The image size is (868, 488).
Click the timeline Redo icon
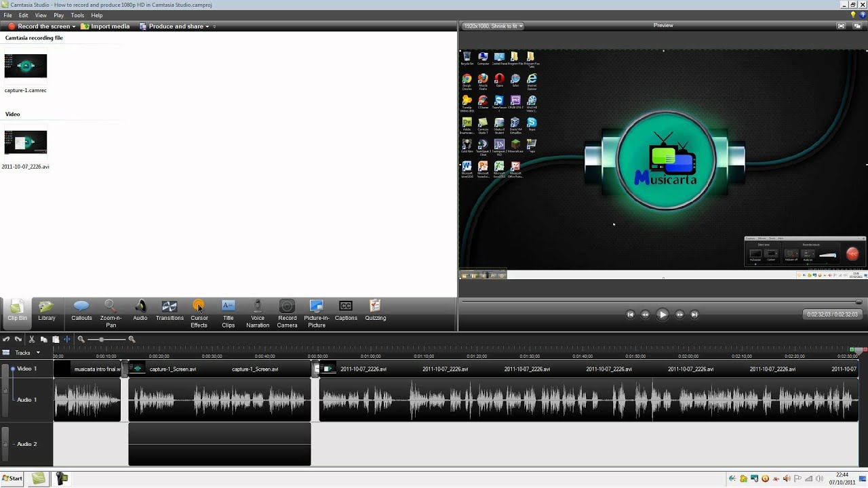coord(18,339)
